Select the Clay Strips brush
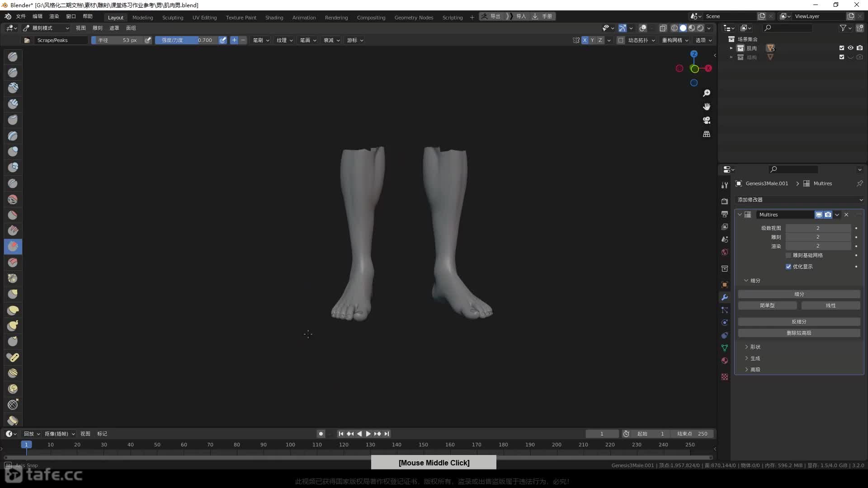Screen dimensions: 868x488 click(x=13, y=104)
